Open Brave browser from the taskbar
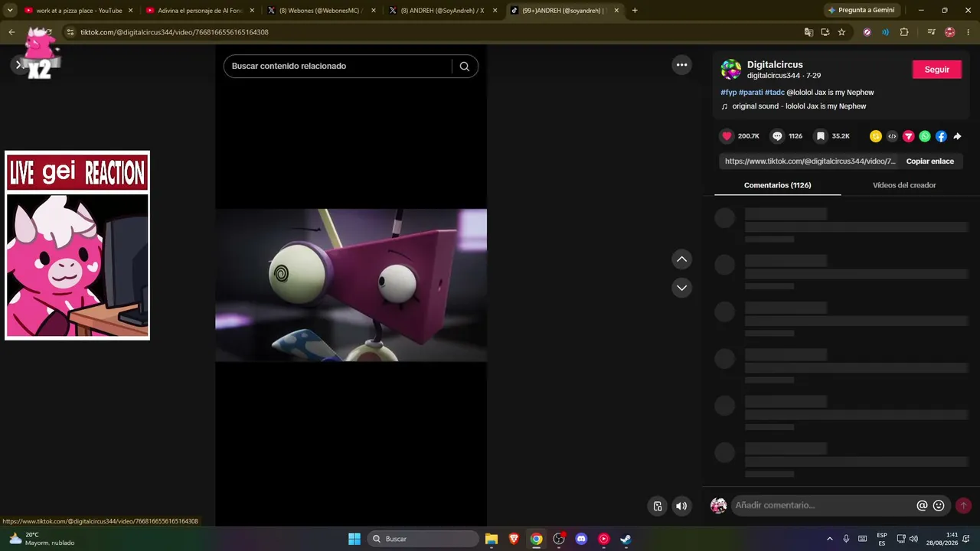Image resolution: width=980 pixels, height=551 pixels. tap(514, 539)
